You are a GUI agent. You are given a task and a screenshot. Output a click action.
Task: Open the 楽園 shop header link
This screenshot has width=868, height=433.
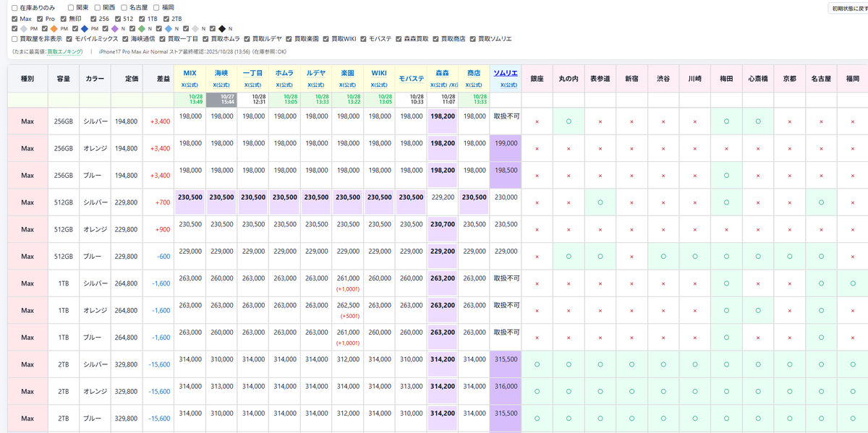click(x=348, y=73)
